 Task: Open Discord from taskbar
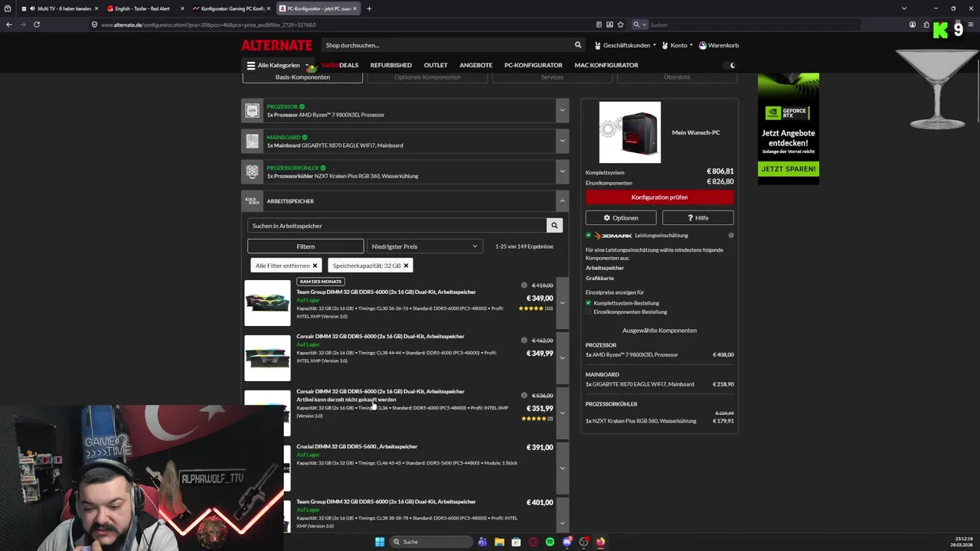pyautogui.click(x=567, y=542)
